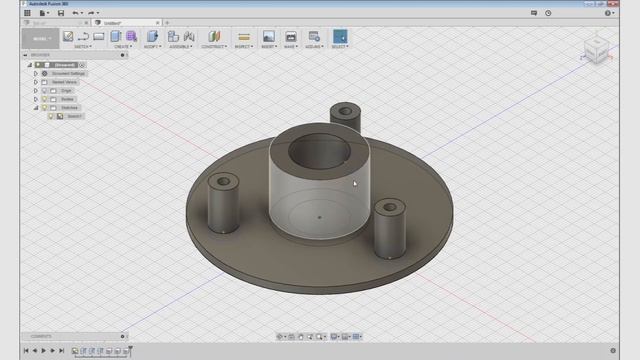Open the MODEL workspace switcher
This screenshot has width=640, height=360.
[40, 39]
